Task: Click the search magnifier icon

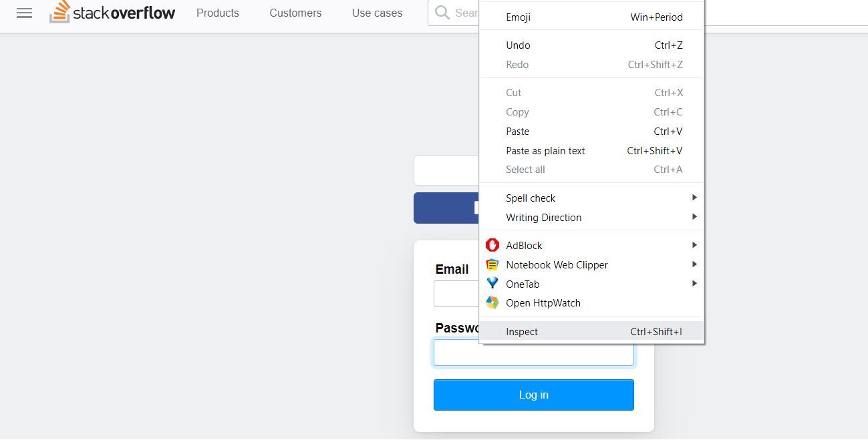Action: tap(442, 13)
